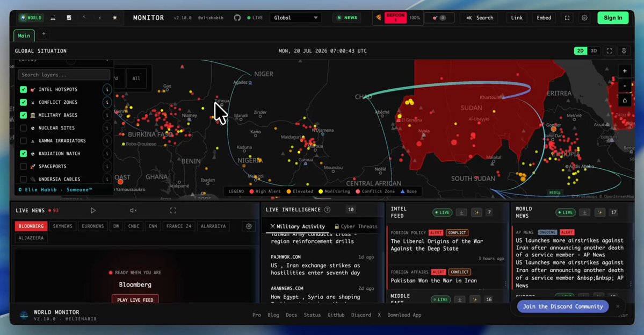Click the fullscreen icon beside Embed

tap(567, 18)
